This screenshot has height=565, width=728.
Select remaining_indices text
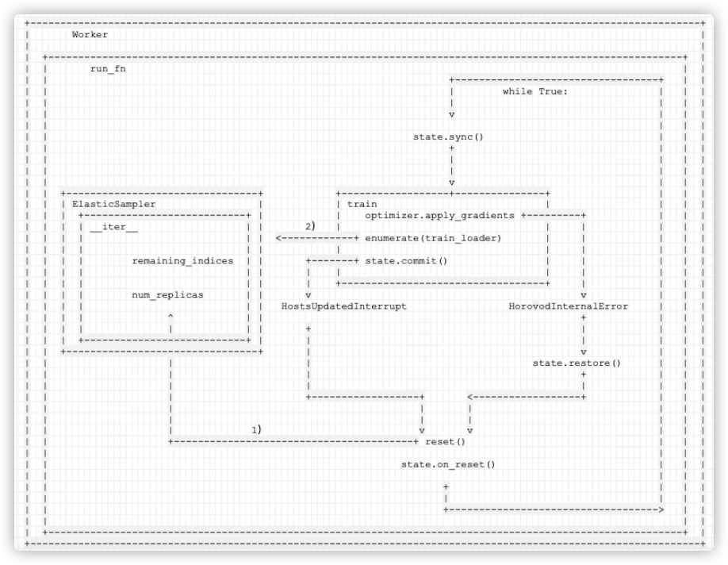[182, 261]
